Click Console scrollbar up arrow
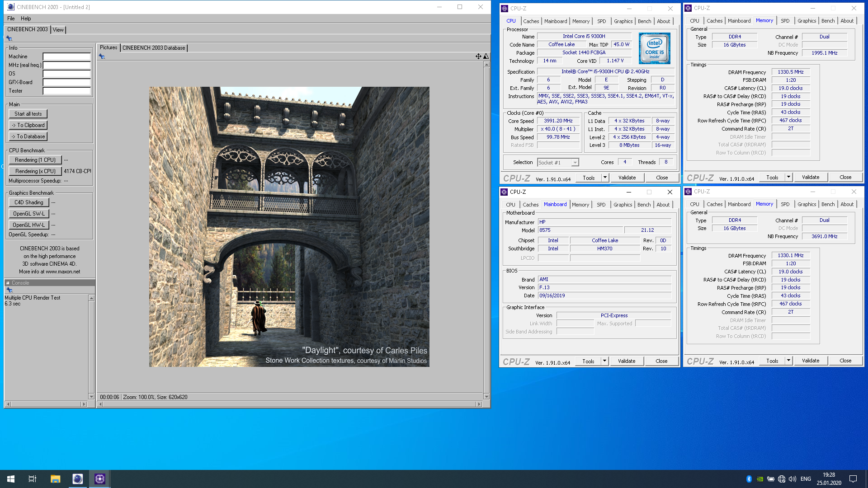 (x=91, y=298)
